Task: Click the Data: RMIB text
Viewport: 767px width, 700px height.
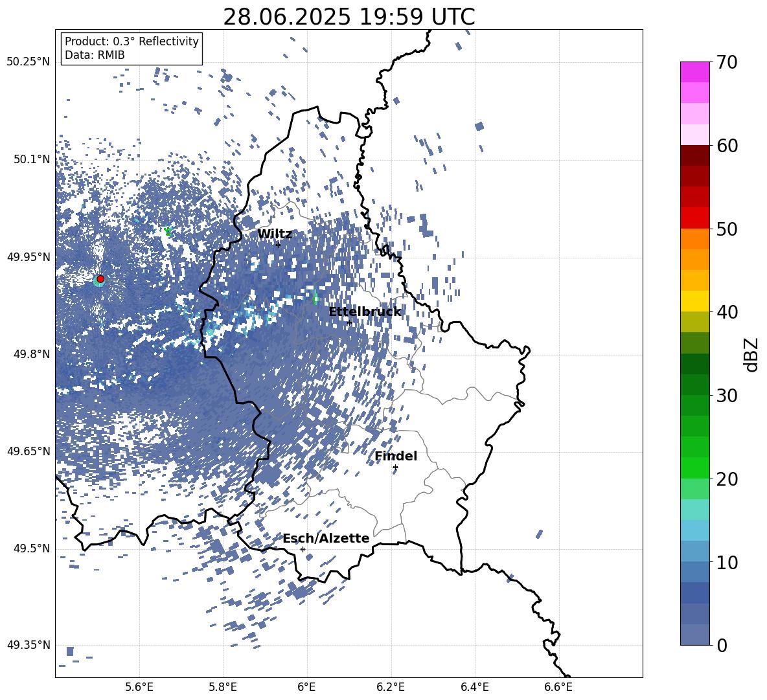Action: (95, 55)
